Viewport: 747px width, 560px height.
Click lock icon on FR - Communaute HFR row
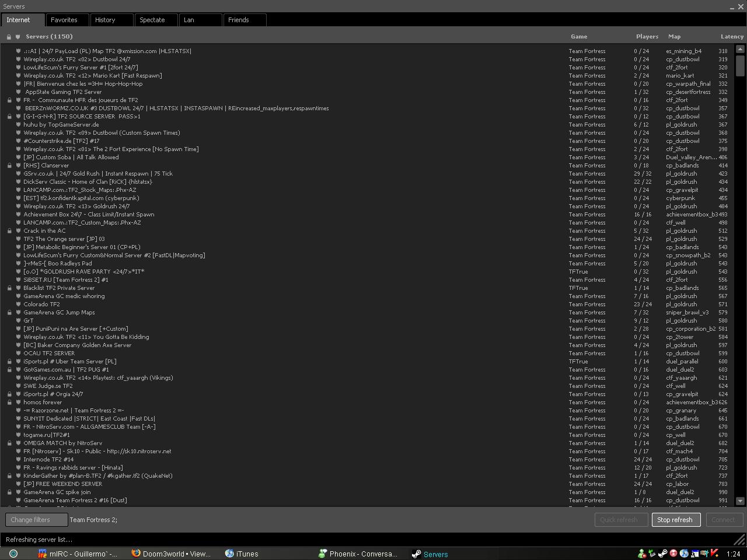9,100
